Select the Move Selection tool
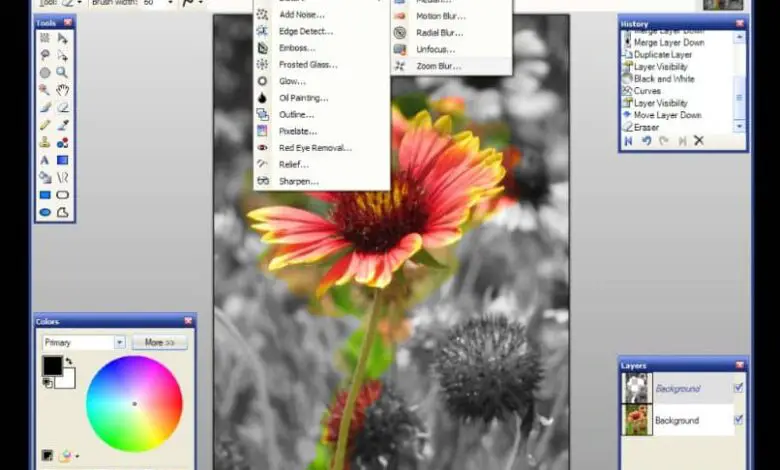780x470 pixels. (x=63, y=55)
